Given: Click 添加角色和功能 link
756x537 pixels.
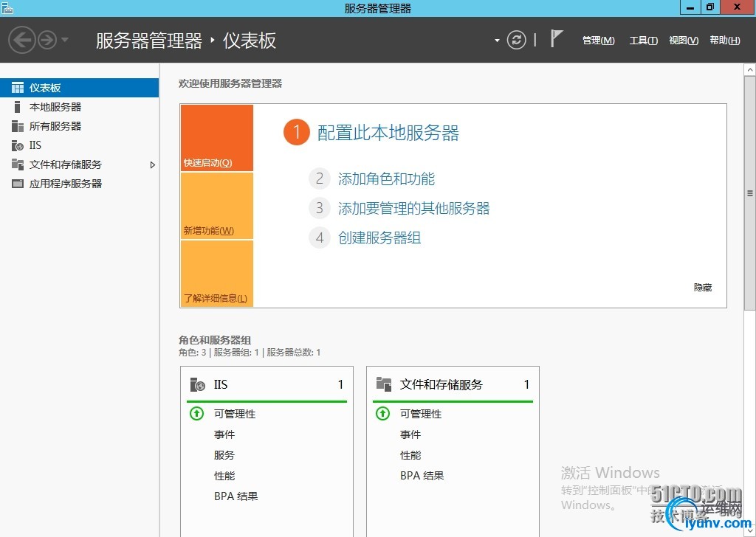Looking at the screenshot, I should (386, 179).
